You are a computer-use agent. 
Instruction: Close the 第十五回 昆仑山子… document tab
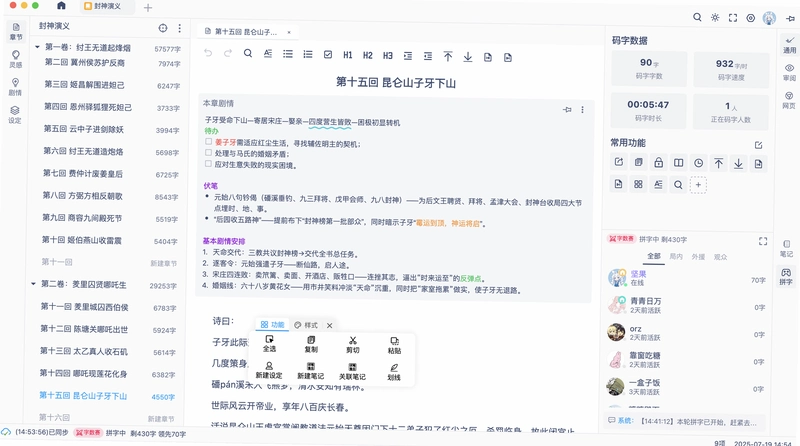click(x=289, y=32)
